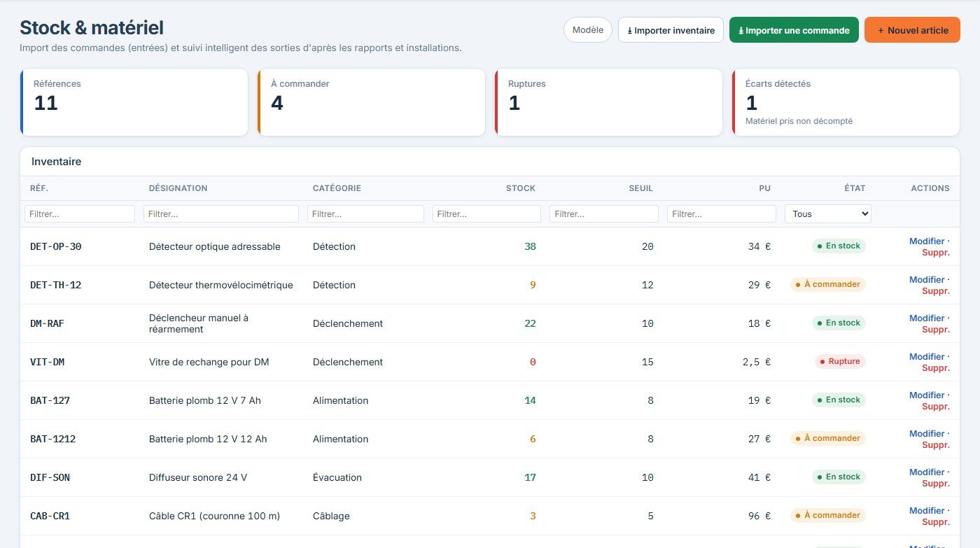
Task: Select the Écarts détectés summary card
Action: [846, 102]
